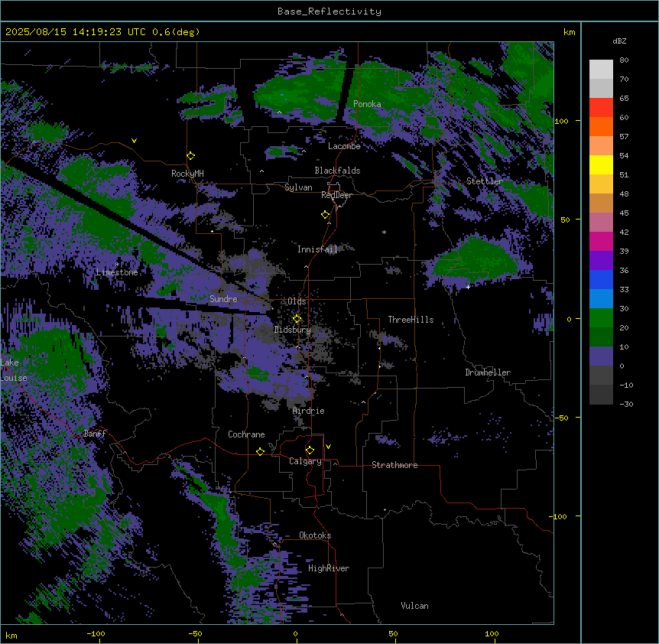This screenshot has height=644, width=659.
Task: Click the asterisk marker east of RedDeer
Action: (384, 232)
